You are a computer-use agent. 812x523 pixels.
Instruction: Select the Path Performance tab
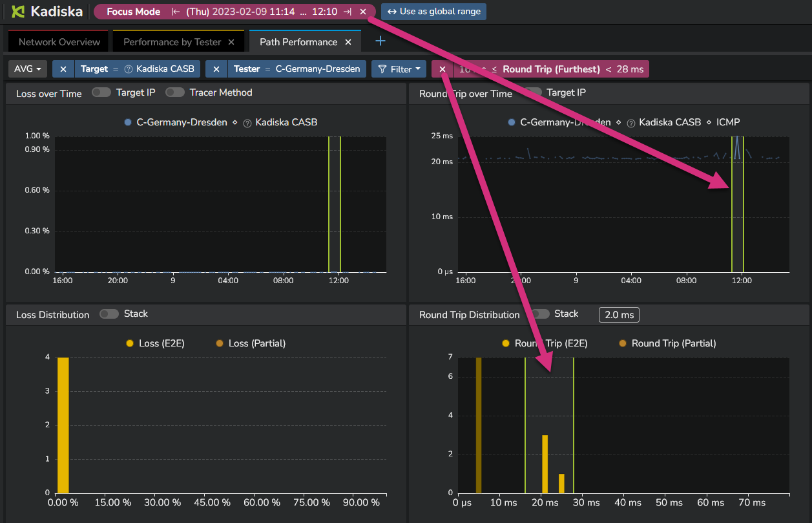[x=298, y=42]
